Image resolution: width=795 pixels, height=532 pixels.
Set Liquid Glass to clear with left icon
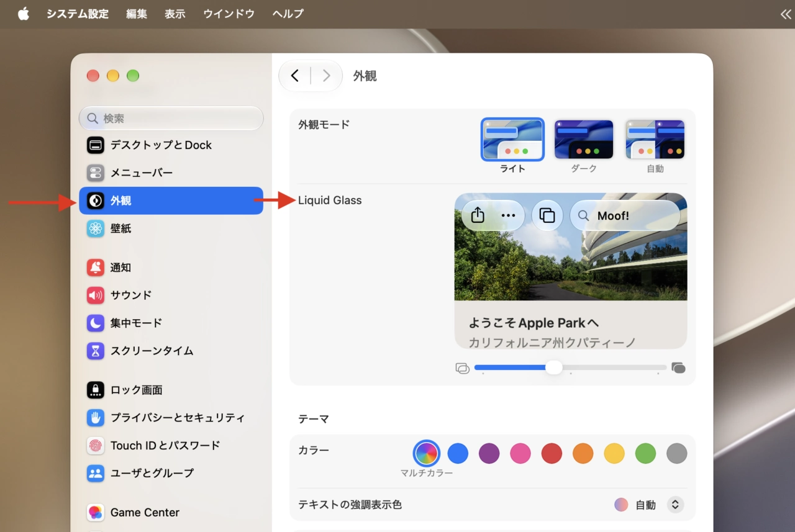pos(462,368)
